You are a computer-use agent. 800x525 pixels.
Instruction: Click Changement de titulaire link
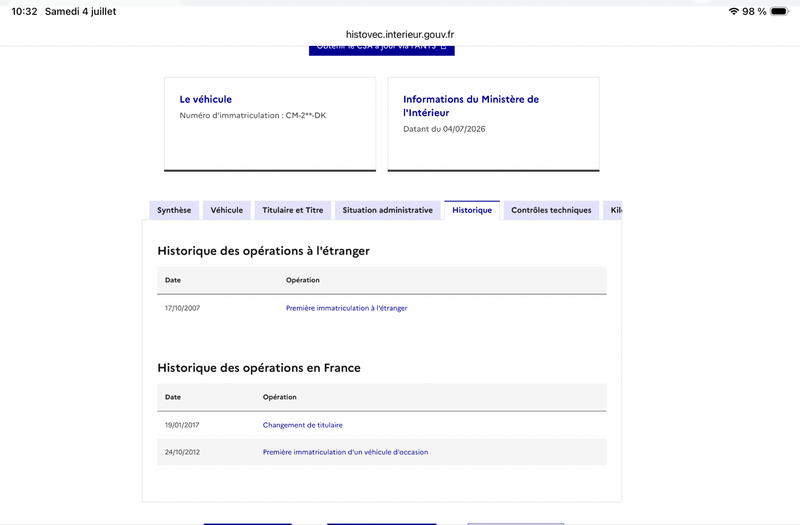303,425
